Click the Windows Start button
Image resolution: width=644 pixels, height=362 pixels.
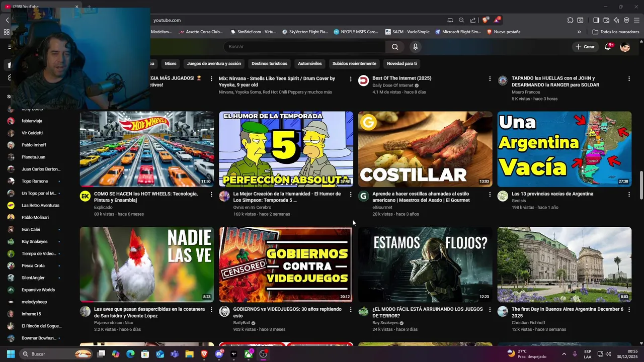point(11,354)
